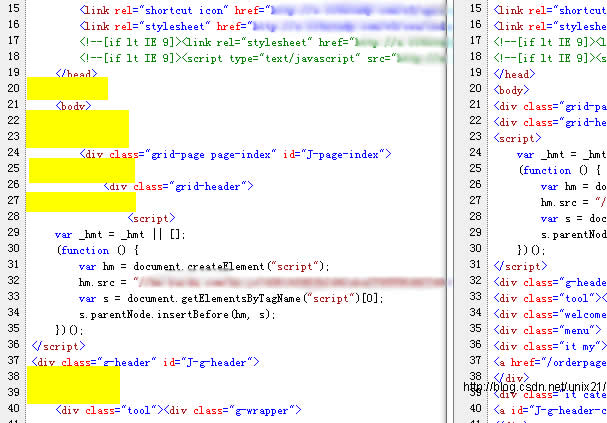Click the opening <script> tag in left pane
This screenshot has width=607, height=423.
[x=151, y=218]
